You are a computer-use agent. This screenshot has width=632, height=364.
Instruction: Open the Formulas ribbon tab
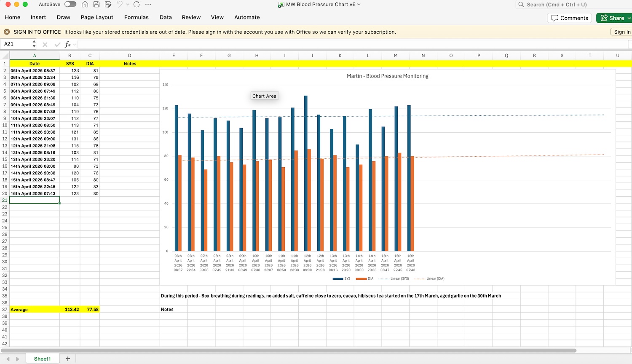coord(136,17)
